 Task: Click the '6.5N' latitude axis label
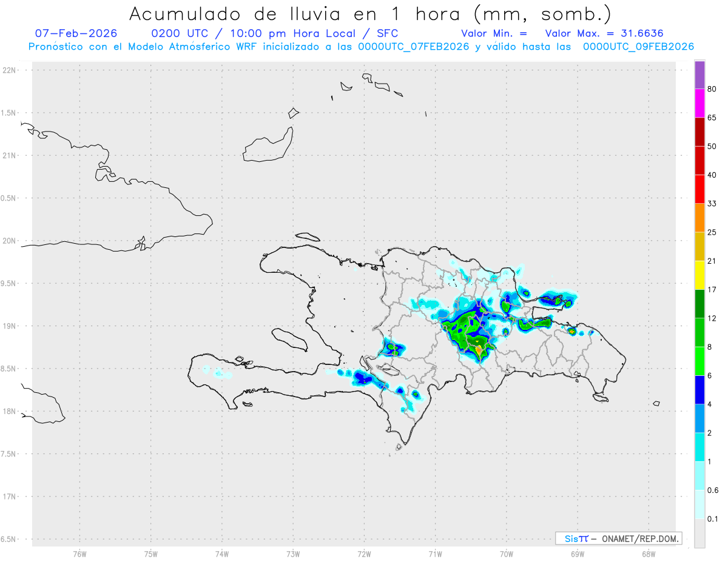tap(9, 540)
